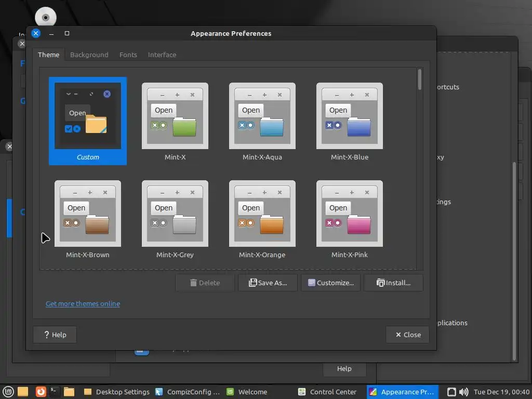Switch to Desktop Settings taskbar window

pyautogui.click(x=116, y=392)
